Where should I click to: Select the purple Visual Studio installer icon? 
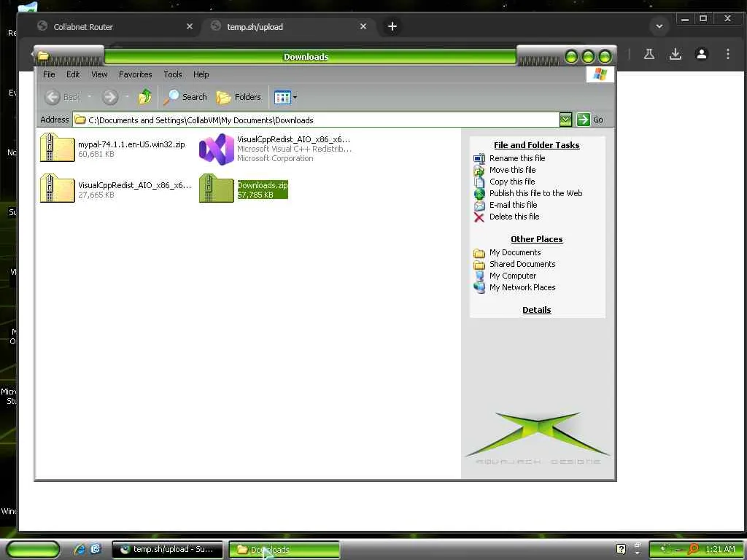(216, 149)
